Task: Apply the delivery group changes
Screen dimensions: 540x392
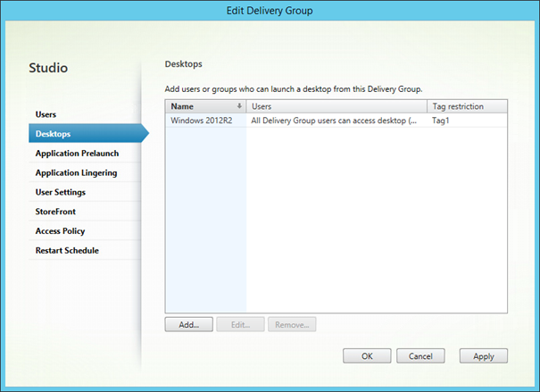Action: (x=484, y=355)
